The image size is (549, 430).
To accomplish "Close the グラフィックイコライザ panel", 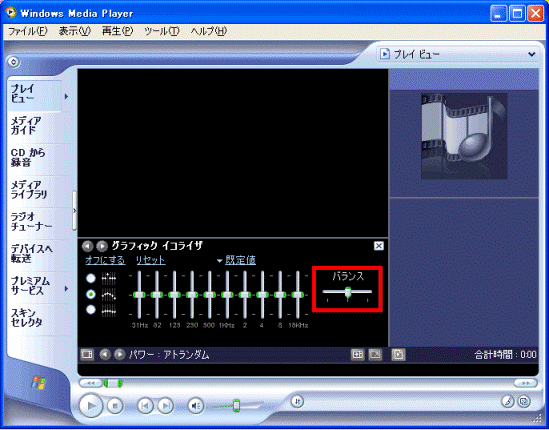I will 378,246.
